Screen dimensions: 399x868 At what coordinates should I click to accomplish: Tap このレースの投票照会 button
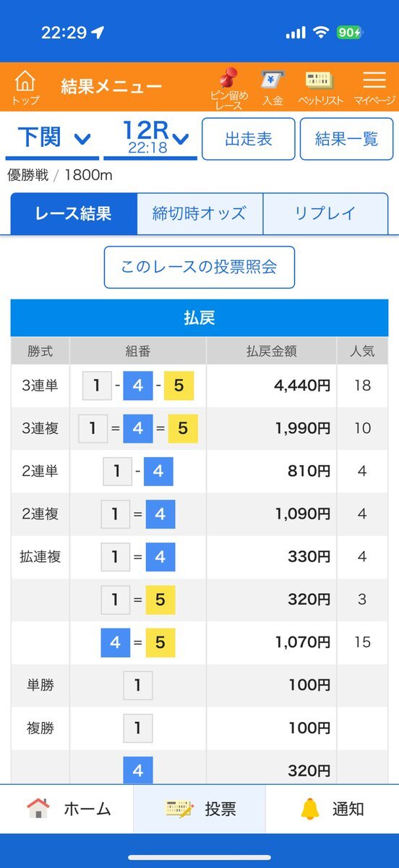[199, 267]
